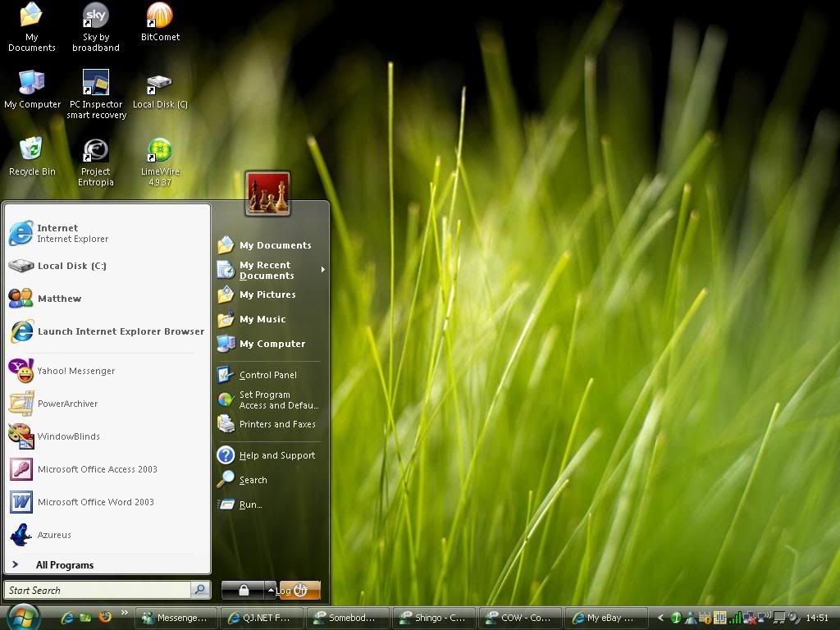Launch Firefox from Quick Launch
The height and width of the screenshot is (630, 840).
pyautogui.click(x=105, y=617)
